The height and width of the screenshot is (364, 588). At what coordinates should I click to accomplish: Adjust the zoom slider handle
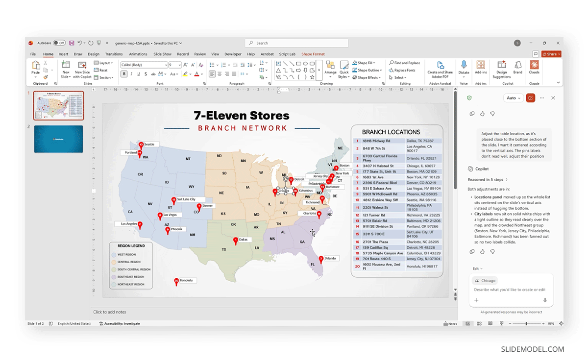[526, 324]
